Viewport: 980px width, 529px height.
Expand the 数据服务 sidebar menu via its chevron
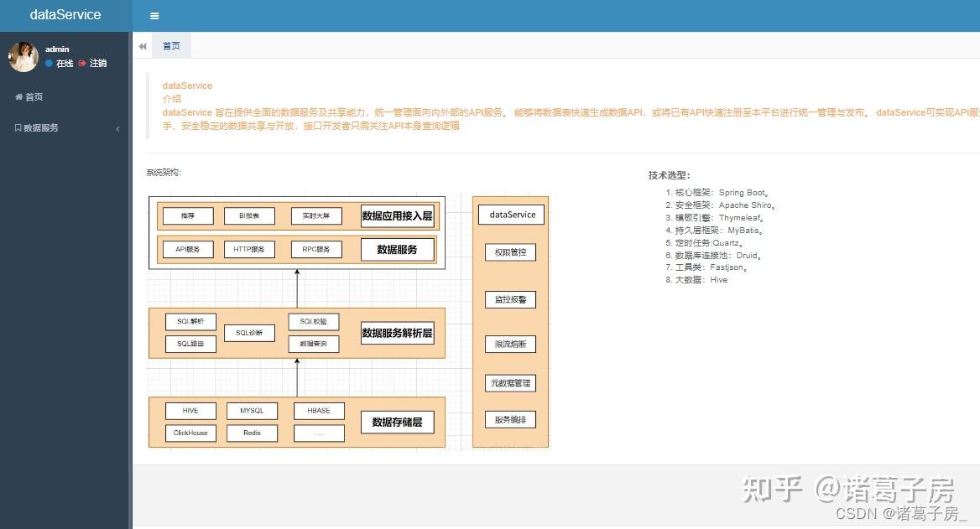(x=118, y=128)
